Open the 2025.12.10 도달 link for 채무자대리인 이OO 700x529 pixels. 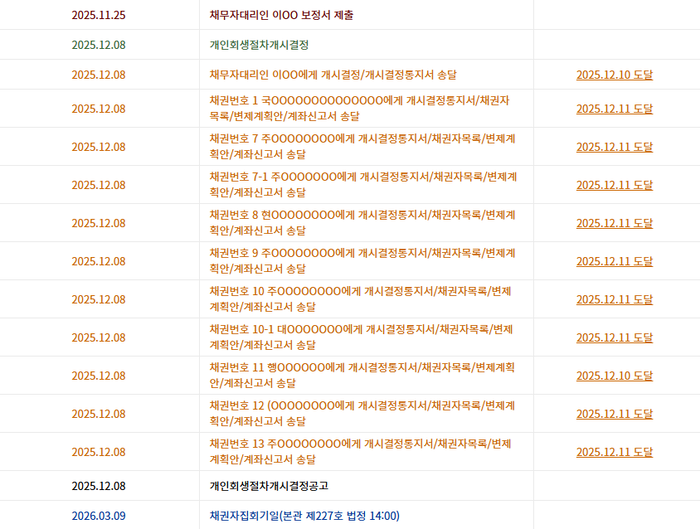tap(614, 75)
